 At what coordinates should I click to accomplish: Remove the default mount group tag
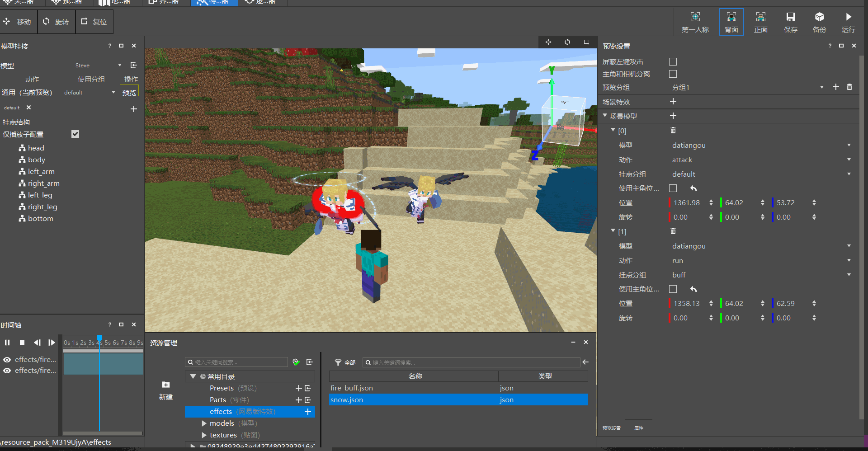pos(28,108)
